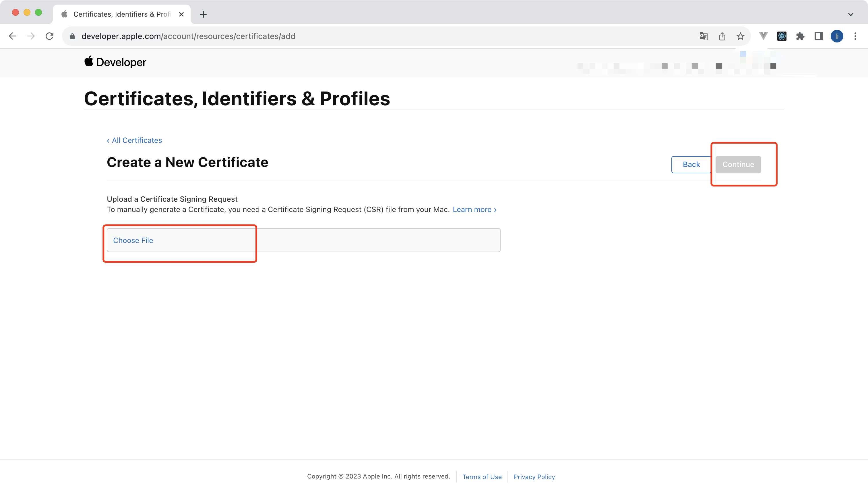Click the copyright 2023 Apple Inc. text
The height and width of the screenshot is (494, 868).
coord(378,476)
